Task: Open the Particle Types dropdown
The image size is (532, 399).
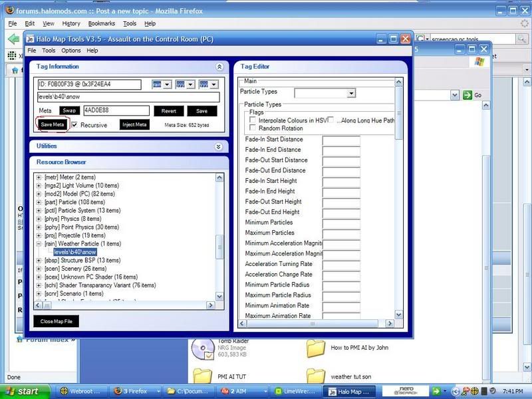Action: (x=352, y=93)
